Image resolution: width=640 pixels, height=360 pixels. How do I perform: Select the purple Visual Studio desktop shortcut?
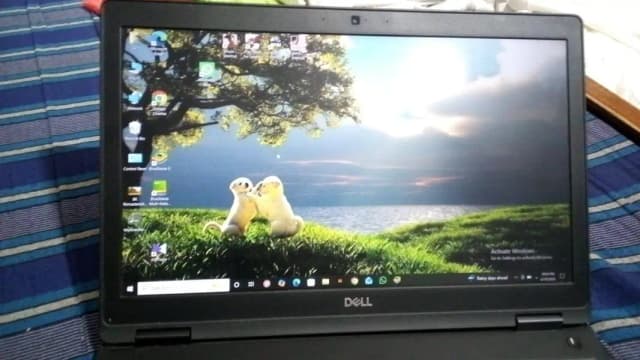click(x=159, y=252)
